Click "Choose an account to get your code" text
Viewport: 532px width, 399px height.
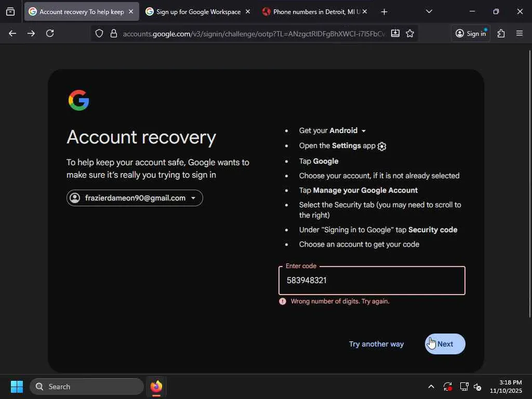click(359, 244)
